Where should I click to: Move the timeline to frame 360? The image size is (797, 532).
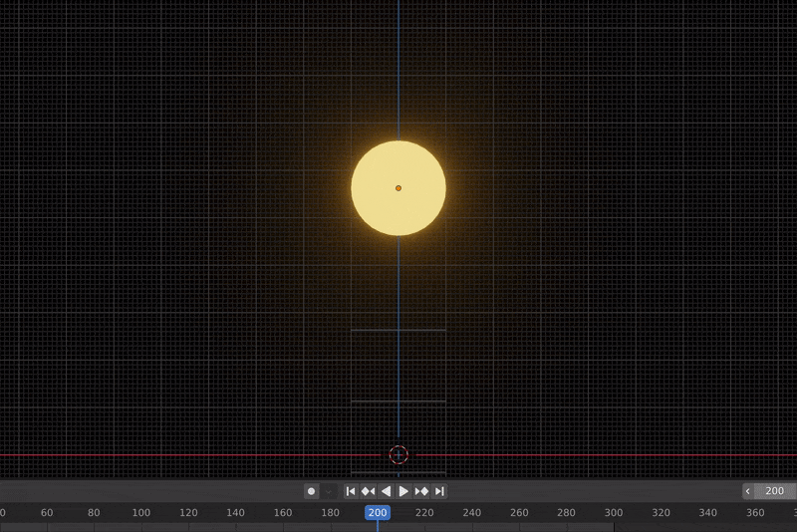(x=755, y=513)
